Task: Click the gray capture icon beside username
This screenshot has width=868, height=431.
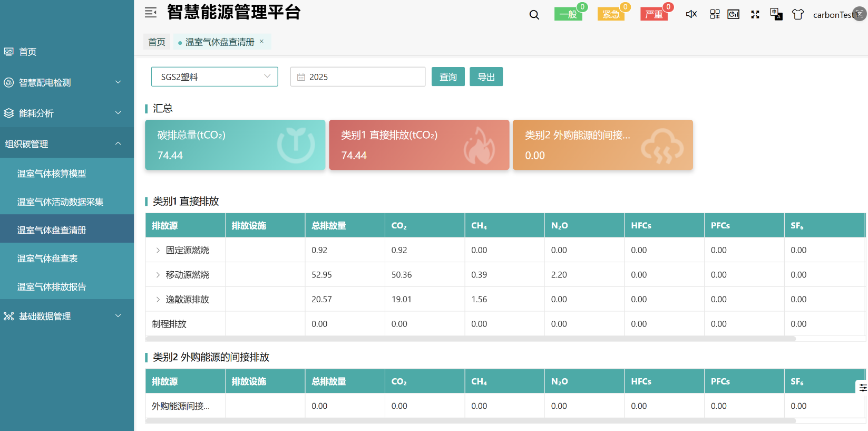Action: pos(860,14)
